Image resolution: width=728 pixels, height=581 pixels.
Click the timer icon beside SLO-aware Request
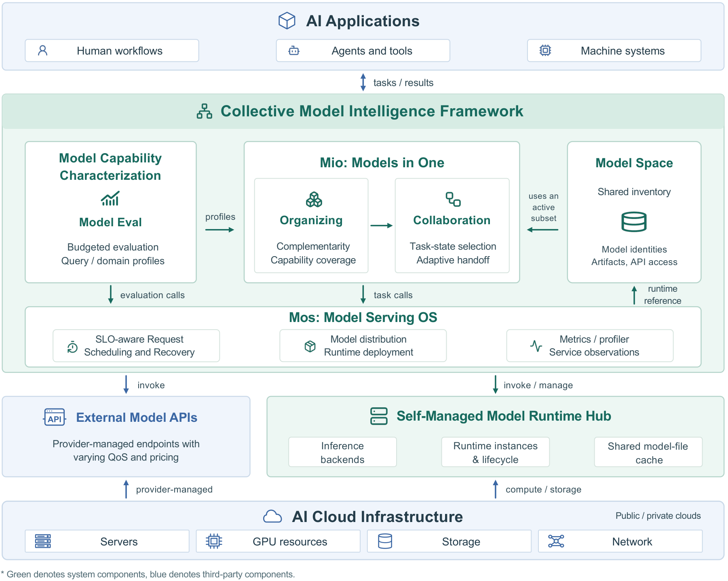pyautogui.click(x=72, y=347)
